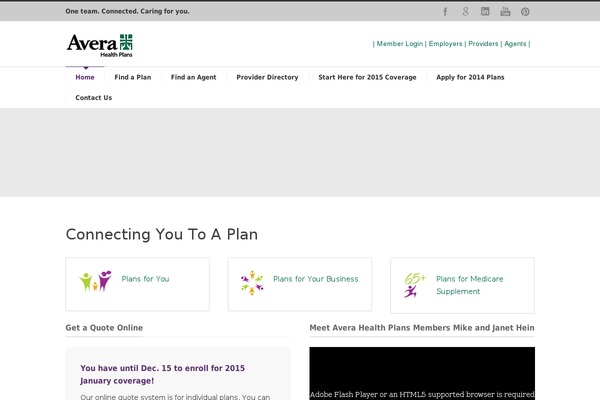Click the One team. Connected. tagline
Screen dimensions: 600x400
click(127, 11)
